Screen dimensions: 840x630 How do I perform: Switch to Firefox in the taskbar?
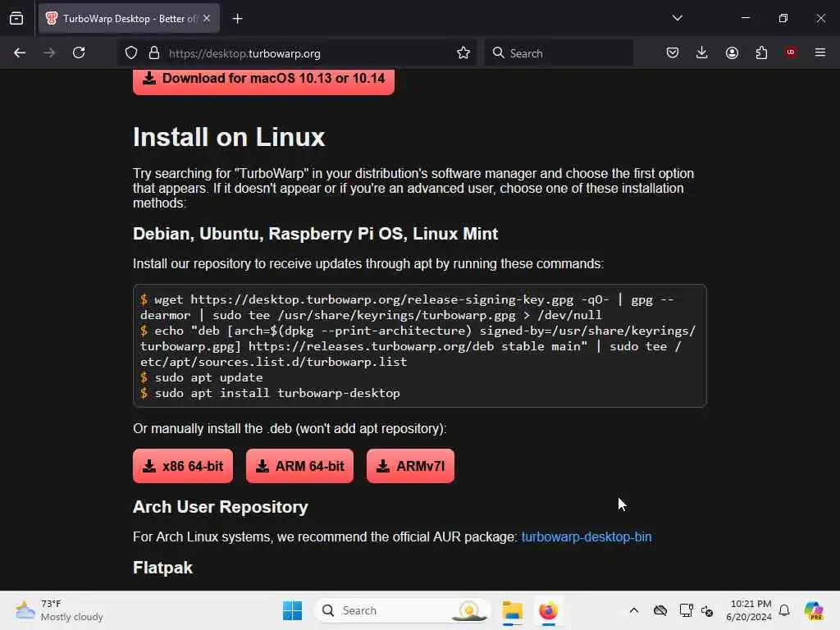(x=548, y=610)
